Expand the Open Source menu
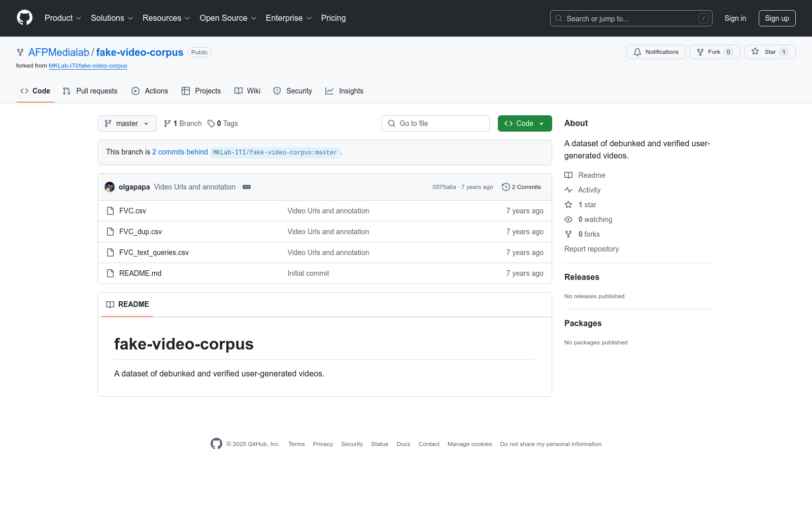The height and width of the screenshot is (508, 812). pos(228,18)
